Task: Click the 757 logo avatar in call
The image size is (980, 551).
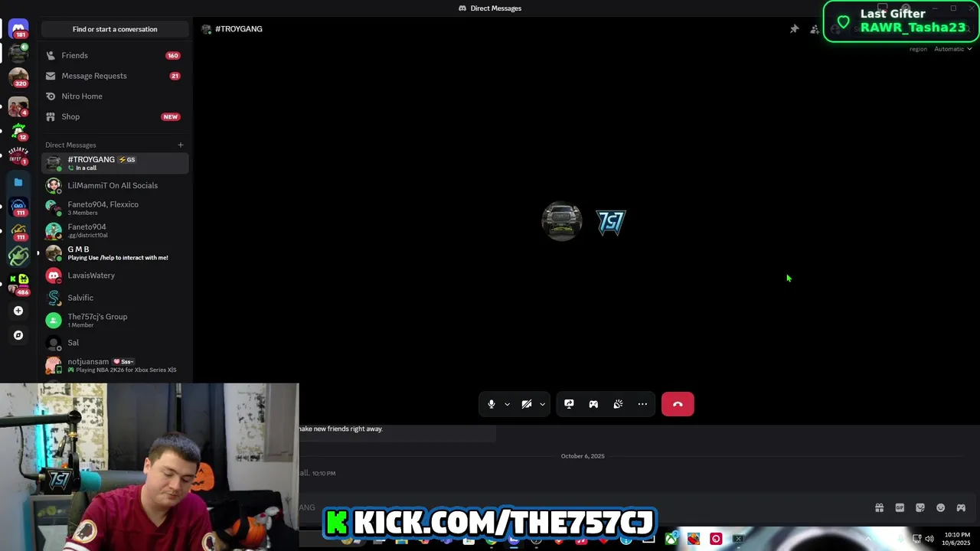Action: 611,222
